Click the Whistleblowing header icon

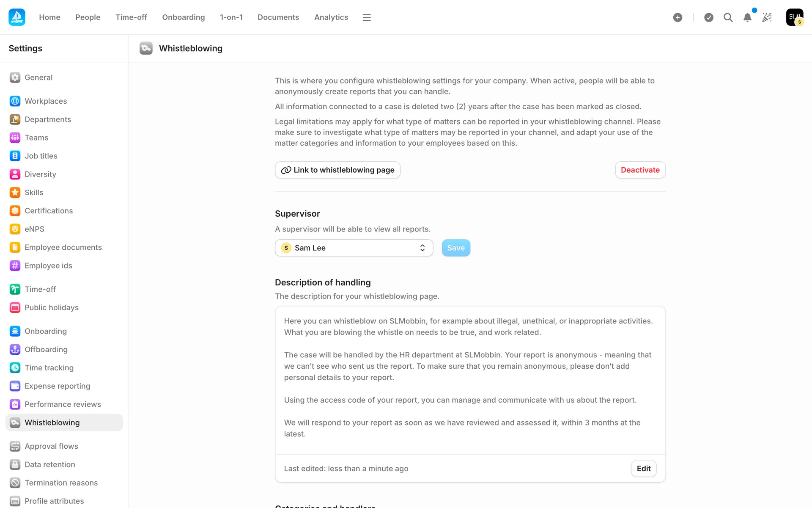click(146, 48)
